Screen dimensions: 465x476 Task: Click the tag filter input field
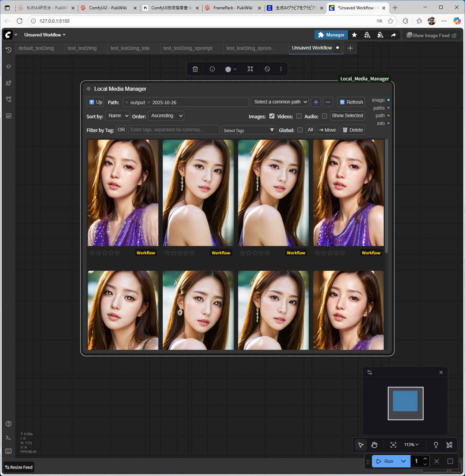tap(174, 130)
